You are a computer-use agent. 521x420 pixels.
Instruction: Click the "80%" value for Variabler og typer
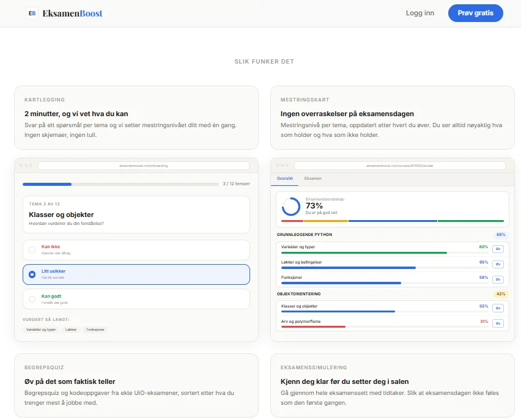[484, 247]
